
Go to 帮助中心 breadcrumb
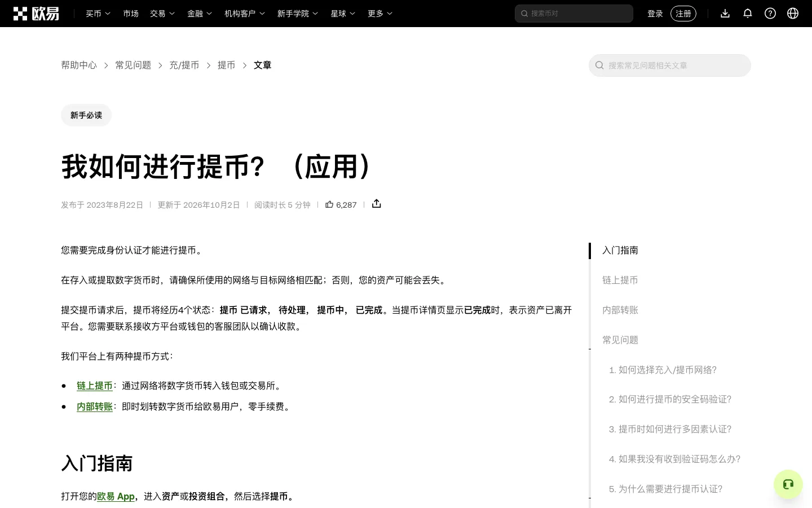(x=79, y=65)
